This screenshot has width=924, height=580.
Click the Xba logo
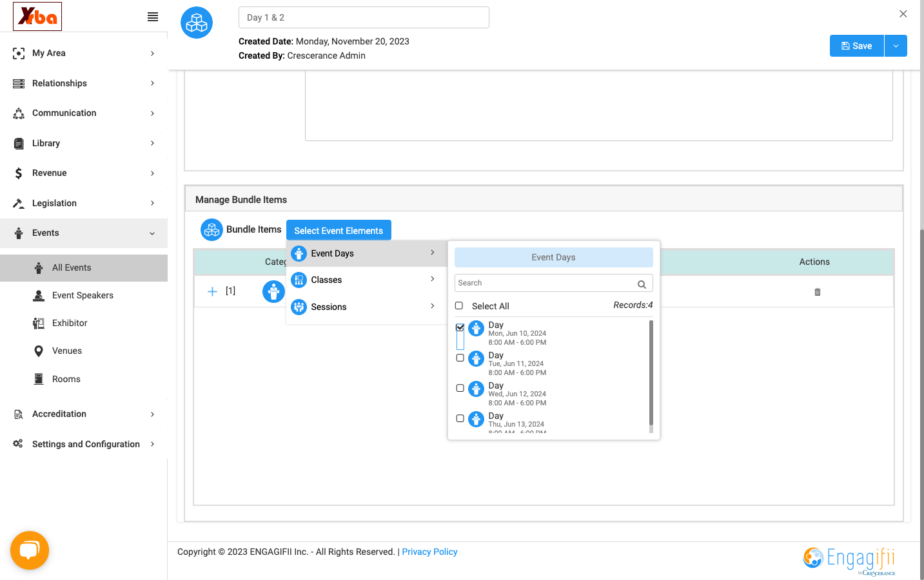(x=37, y=16)
